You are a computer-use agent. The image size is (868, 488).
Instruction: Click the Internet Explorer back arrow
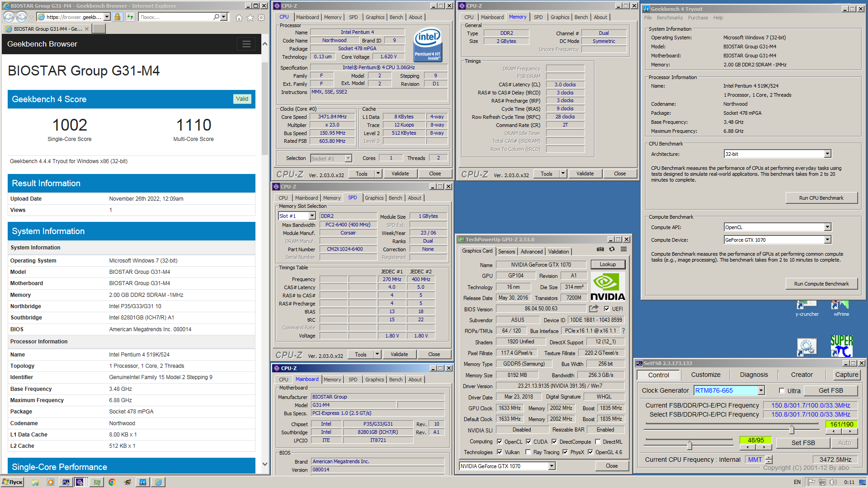pyautogui.click(x=9, y=17)
